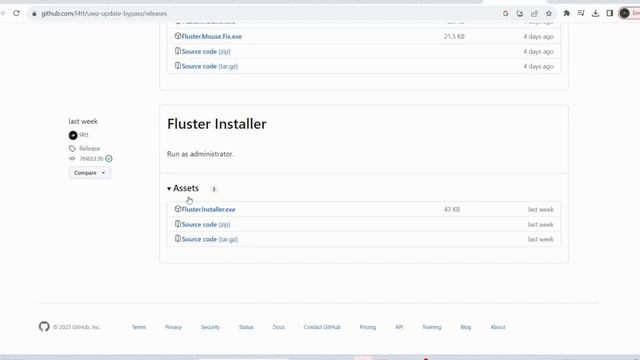Click the lock icon in address bar
The image size is (640, 360).
pos(34,13)
